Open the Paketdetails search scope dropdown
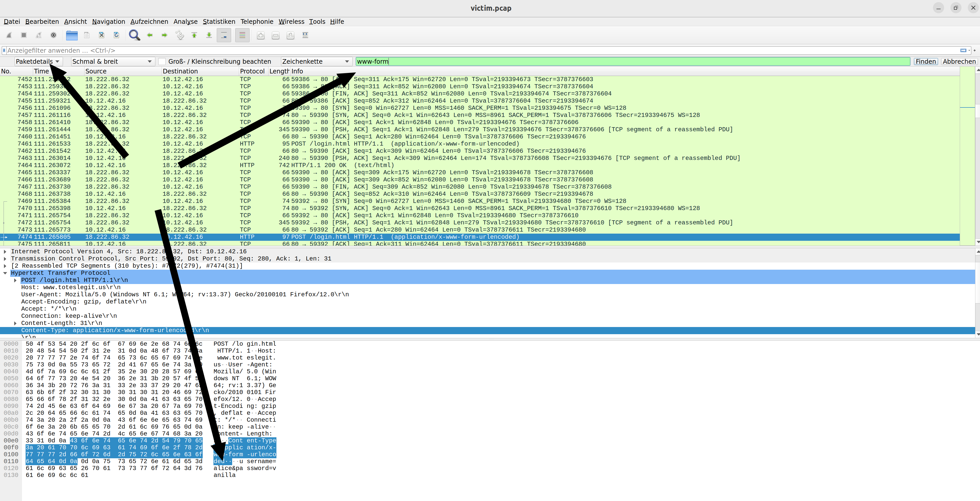The width and height of the screenshot is (980, 501). coord(37,61)
